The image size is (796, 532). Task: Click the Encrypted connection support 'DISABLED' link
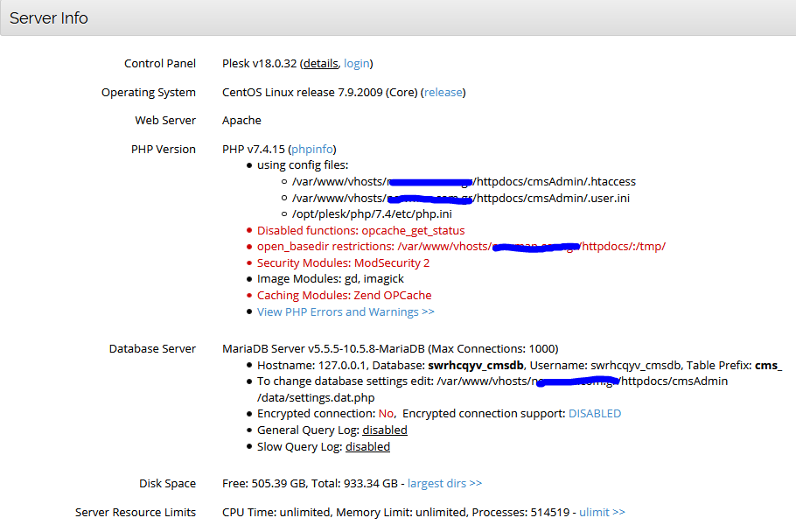pos(595,414)
